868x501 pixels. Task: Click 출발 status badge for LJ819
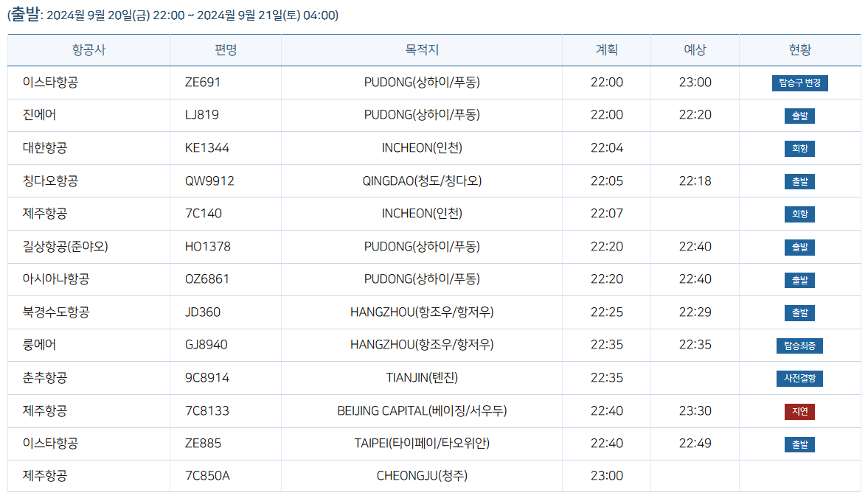(800, 116)
